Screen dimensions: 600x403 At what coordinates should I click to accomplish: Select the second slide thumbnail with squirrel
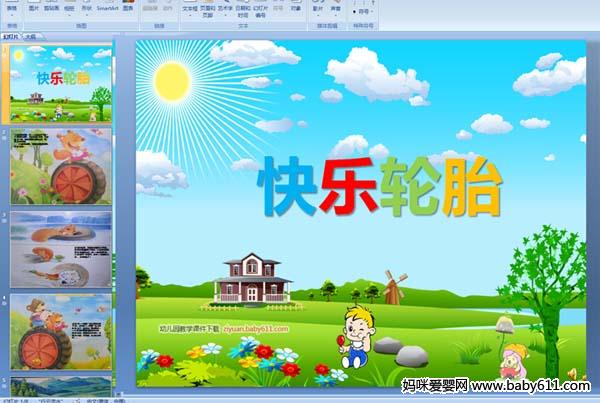point(61,165)
